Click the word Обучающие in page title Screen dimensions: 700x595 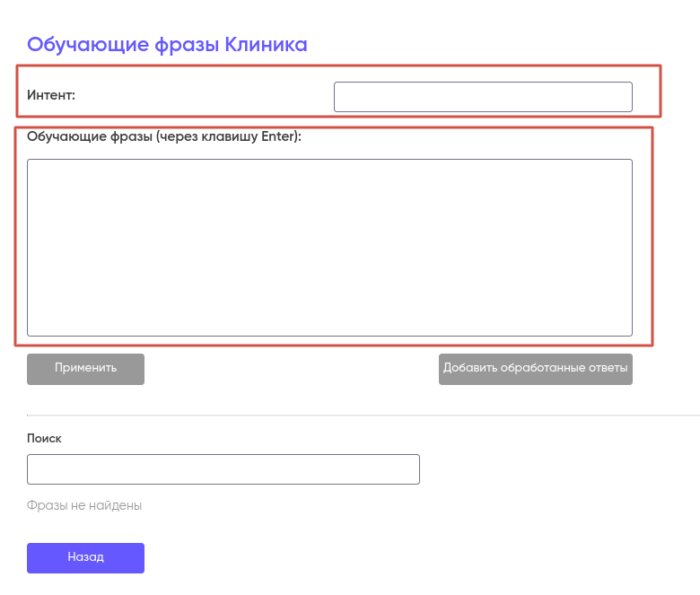[78, 44]
